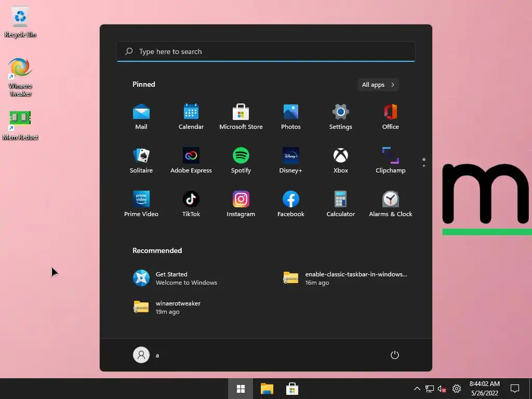
Task: Open the Xbox app
Action: 341,161
